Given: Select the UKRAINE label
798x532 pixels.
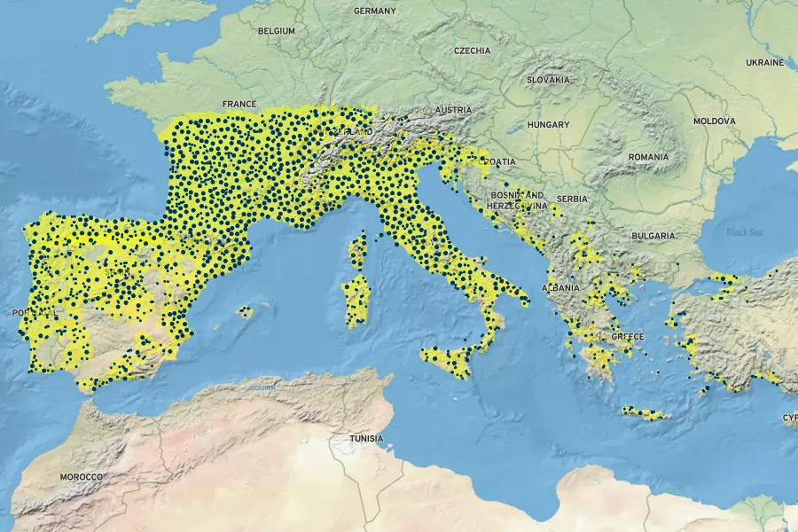Looking at the screenshot, I should pyautogui.click(x=764, y=63).
